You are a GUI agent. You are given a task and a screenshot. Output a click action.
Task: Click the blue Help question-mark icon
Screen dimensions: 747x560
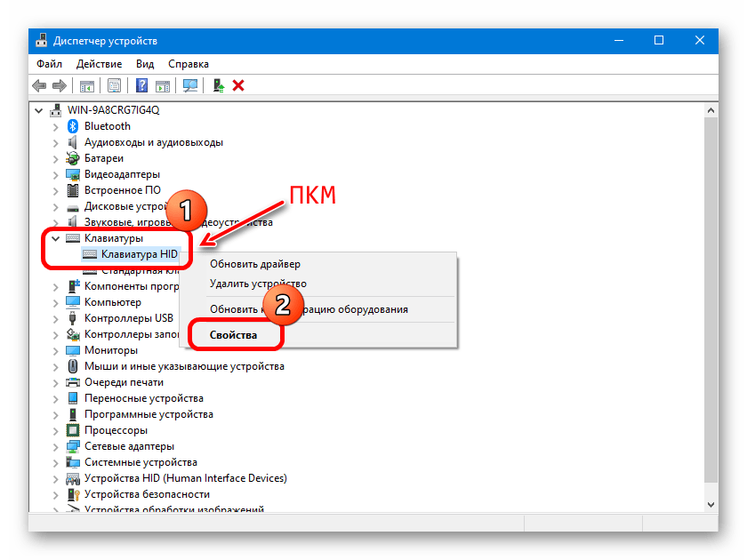coord(141,85)
